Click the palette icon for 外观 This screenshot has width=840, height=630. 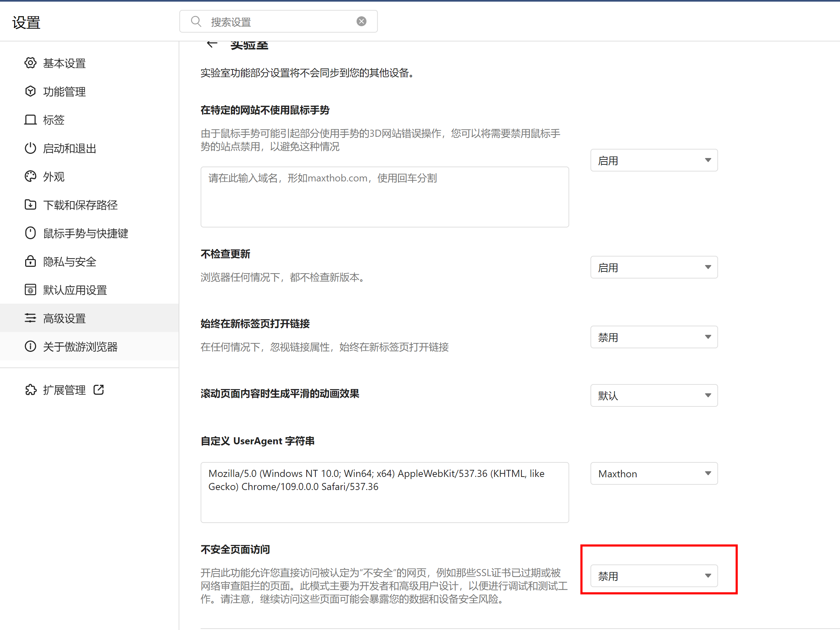[30, 176]
